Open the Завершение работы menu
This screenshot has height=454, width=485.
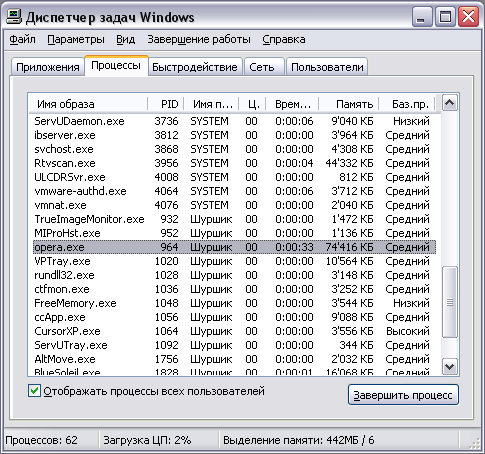coord(199,39)
